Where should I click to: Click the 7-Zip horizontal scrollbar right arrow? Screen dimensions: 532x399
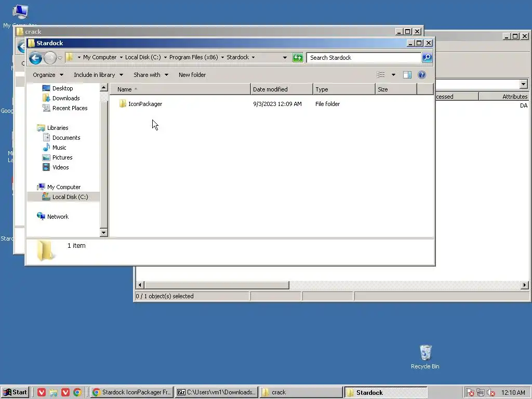(525, 285)
